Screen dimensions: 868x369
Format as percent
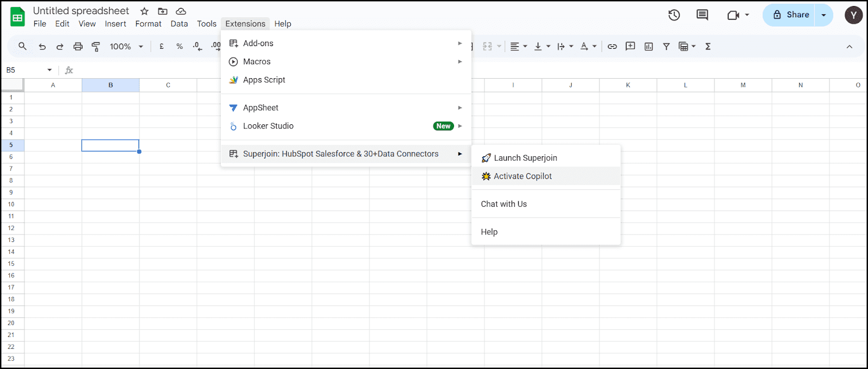tap(180, 47)
